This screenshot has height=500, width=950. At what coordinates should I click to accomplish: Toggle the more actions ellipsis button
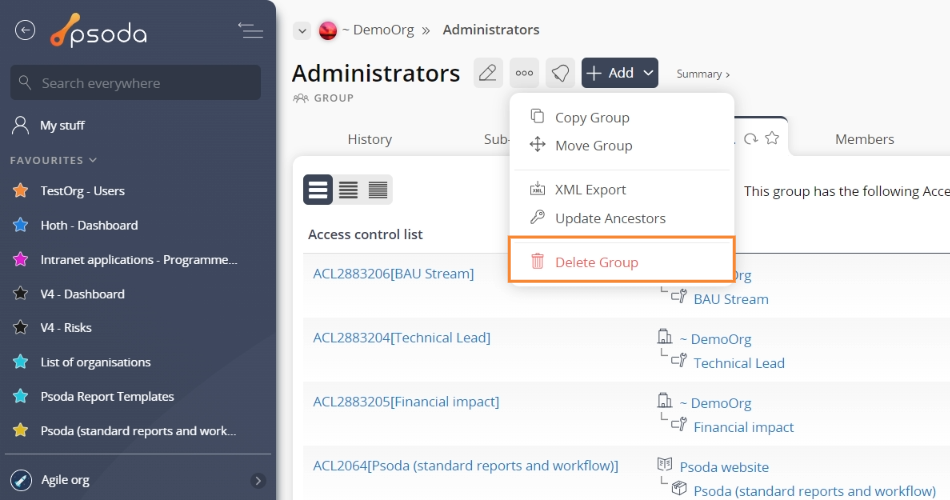[524, 73]
